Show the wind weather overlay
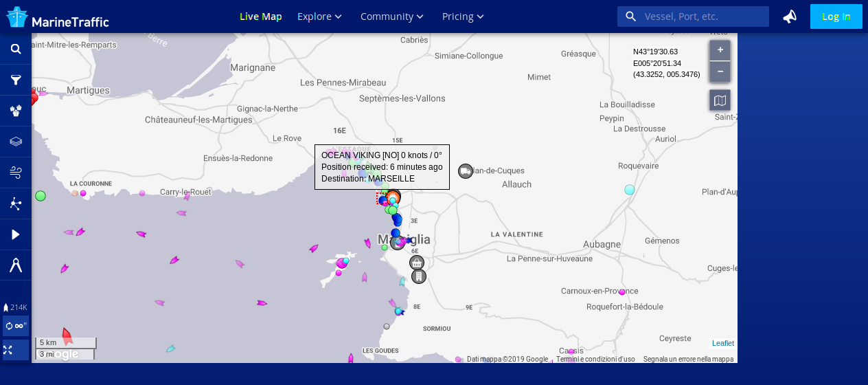 point(16,173)
